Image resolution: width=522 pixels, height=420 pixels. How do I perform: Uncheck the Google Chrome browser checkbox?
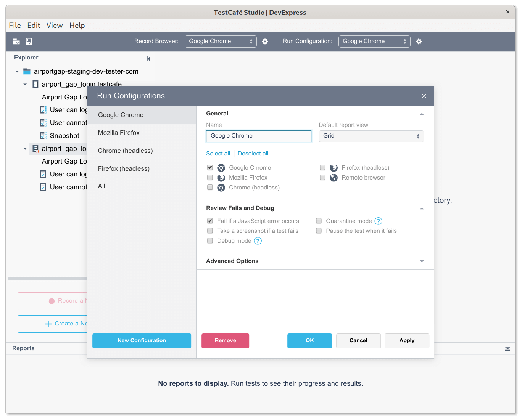tap(210, 168)
